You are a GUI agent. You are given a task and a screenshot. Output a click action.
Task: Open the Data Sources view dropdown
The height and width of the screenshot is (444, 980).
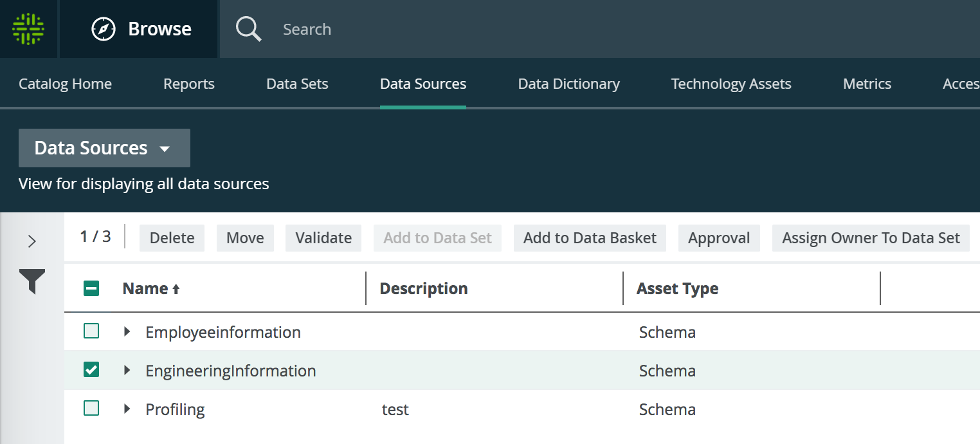click(x=104, y=148)
